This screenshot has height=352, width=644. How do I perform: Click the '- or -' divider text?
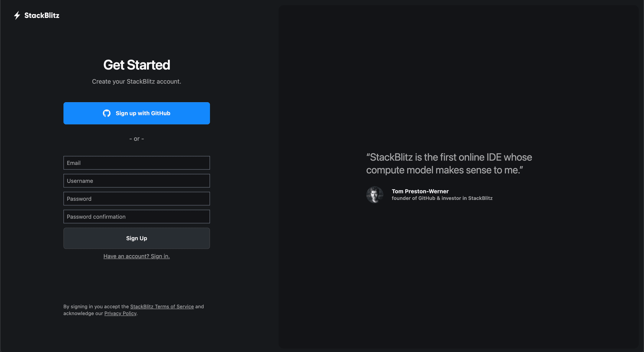coord(137,139)
